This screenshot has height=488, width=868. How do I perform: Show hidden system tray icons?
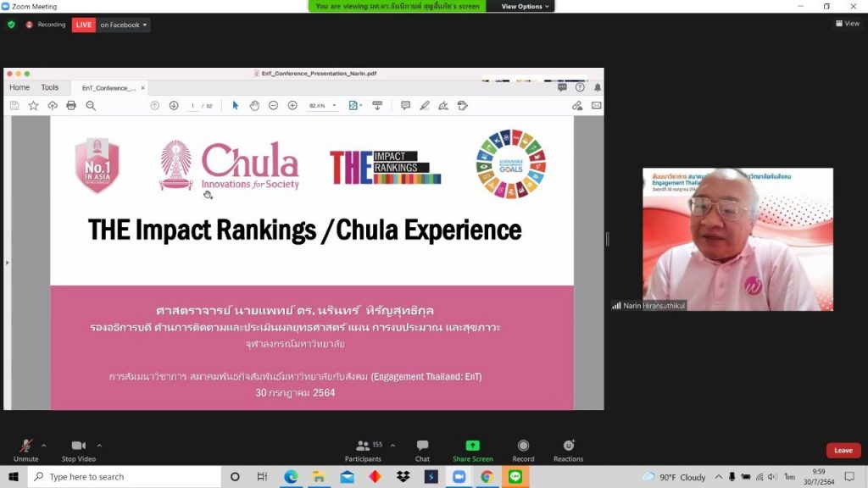pos(718,476)
